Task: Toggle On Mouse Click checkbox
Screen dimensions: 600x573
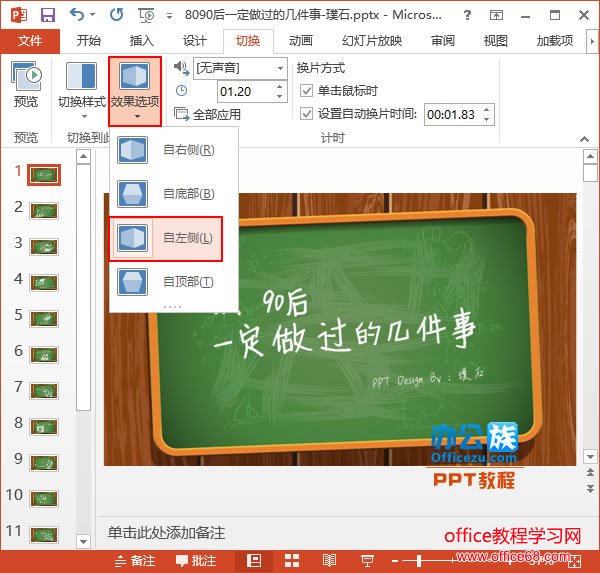Action: coord(307,91)
